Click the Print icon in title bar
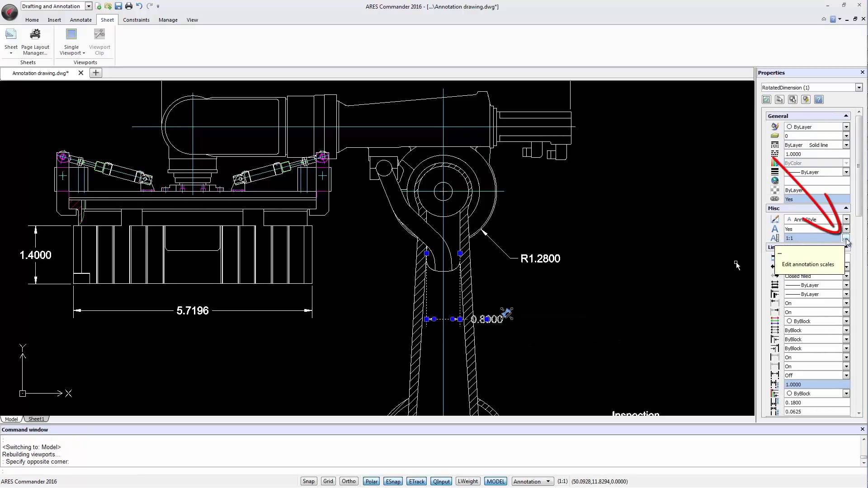Screen dimensions: 868x488 point(129,6)
